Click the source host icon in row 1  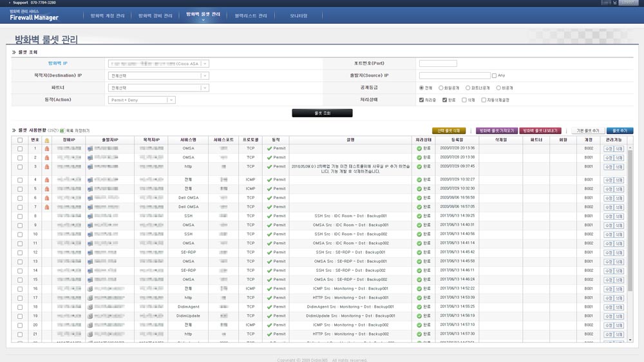(90, 149)
